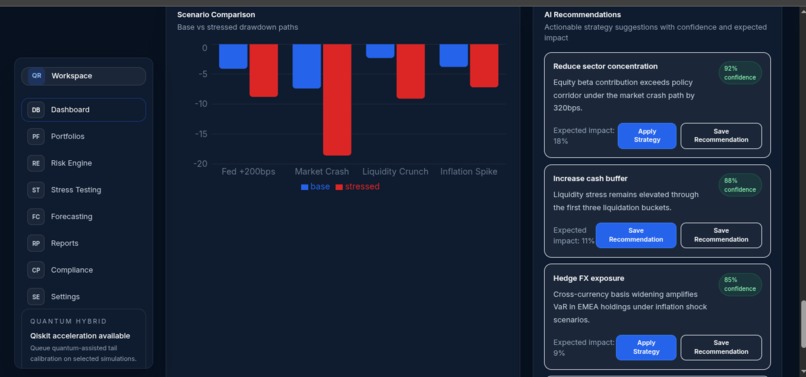
Task: Click the stressed Market Crash red bar
Action: [337, 100]
